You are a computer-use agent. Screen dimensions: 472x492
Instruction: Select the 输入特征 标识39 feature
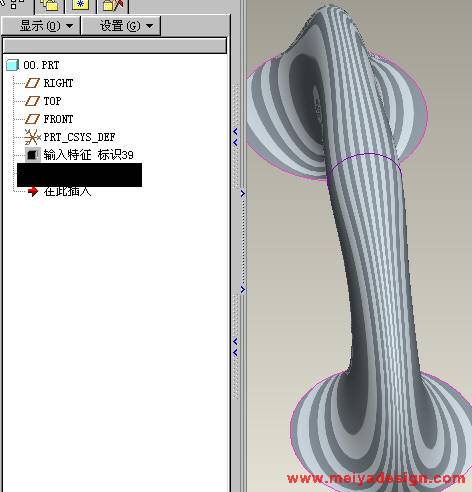[x=88, y=155]
